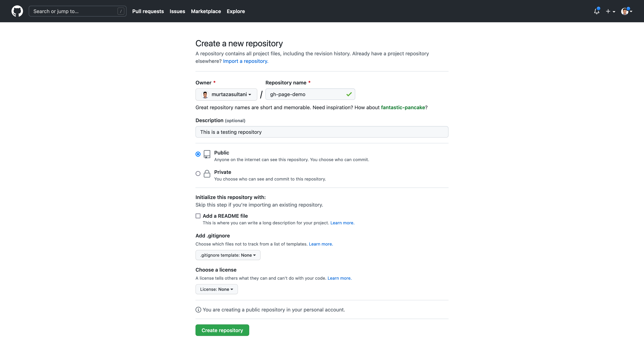This screenshot has height=342, width=644.
Task: Click into the Description text field
Action: tap(322, 132)
